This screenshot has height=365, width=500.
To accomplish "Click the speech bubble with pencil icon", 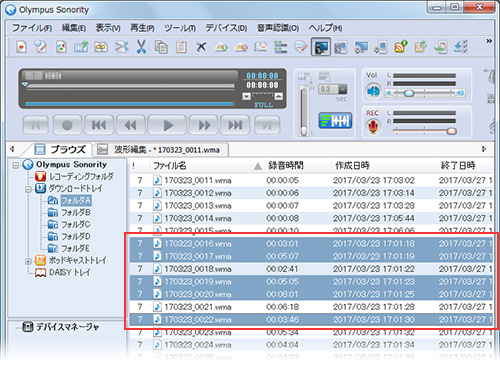I will [x=301, y=47].
